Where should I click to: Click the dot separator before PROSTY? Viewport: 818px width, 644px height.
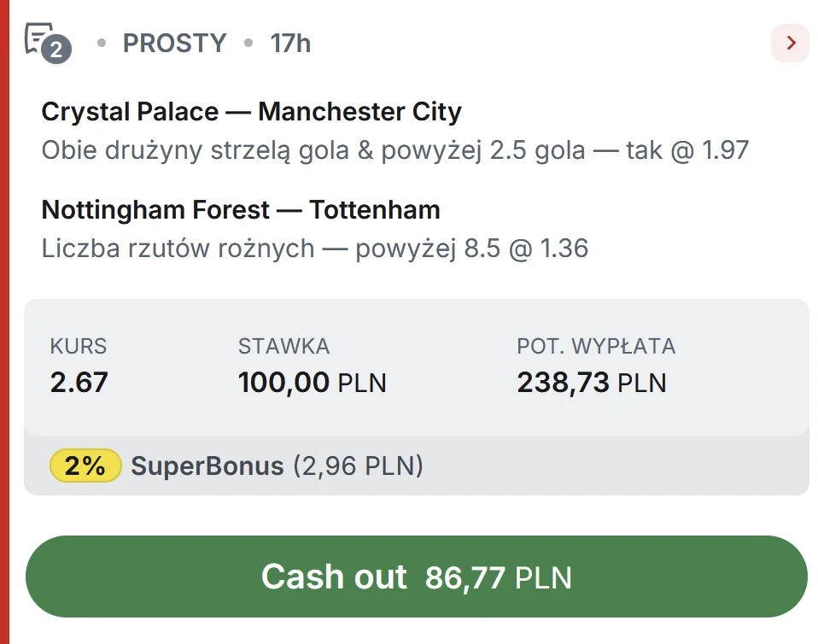tap(102, 43)
